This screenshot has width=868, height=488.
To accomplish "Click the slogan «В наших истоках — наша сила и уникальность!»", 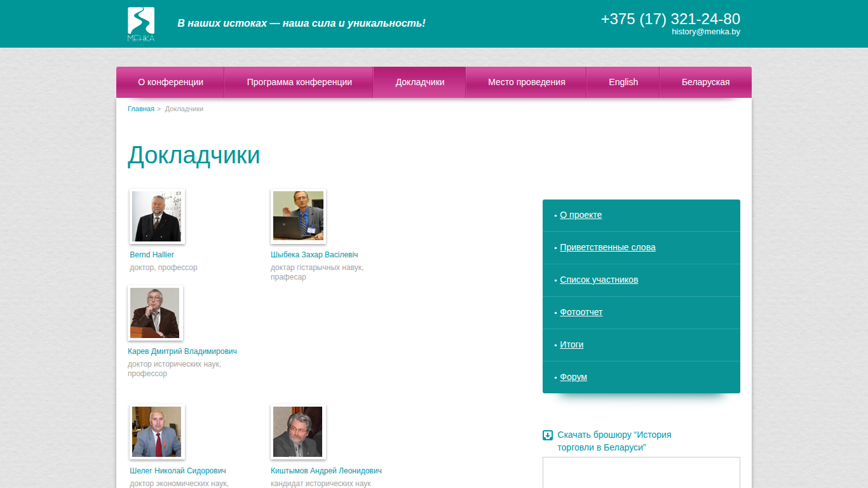I will 301,24.
